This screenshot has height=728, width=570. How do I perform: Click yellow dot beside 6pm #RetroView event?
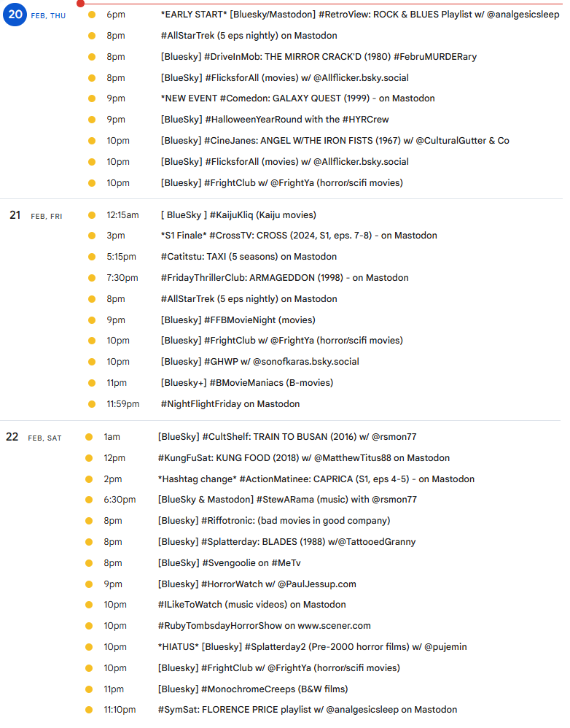92,15
